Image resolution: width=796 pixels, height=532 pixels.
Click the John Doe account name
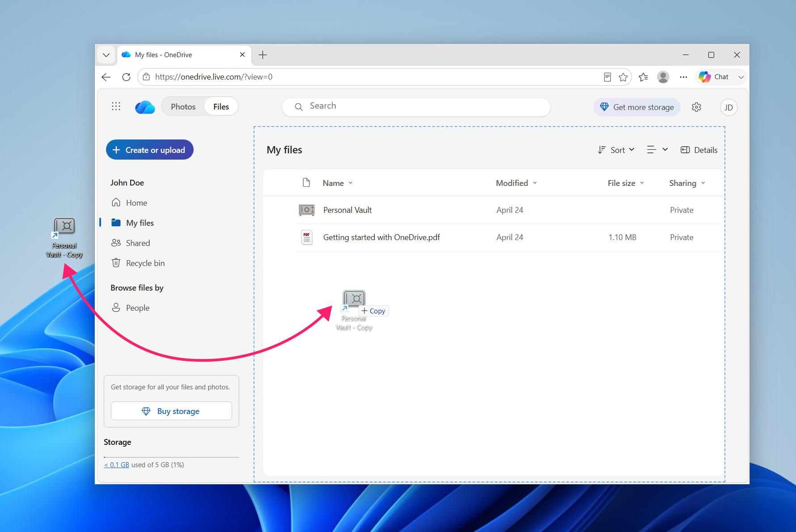pyautogui.click(x=127, y=182)
